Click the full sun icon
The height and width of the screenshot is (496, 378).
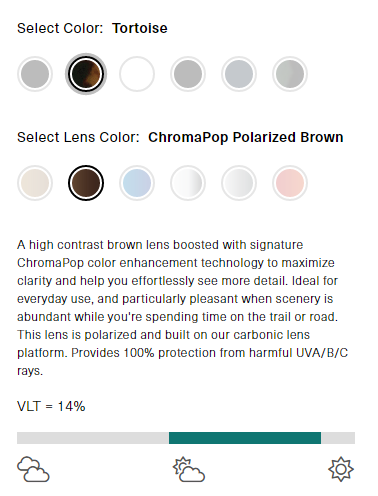click(341, 469)
